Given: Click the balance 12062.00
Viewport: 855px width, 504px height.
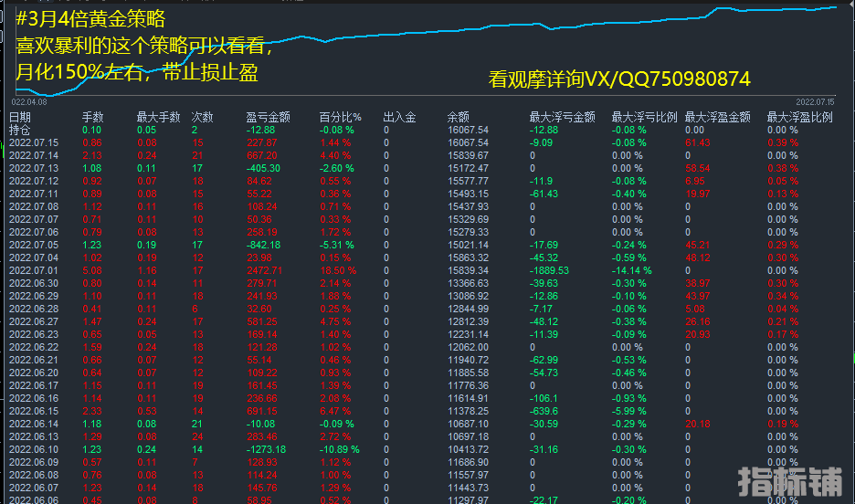Looking at the screenshot, I should [x=468, y=347].
